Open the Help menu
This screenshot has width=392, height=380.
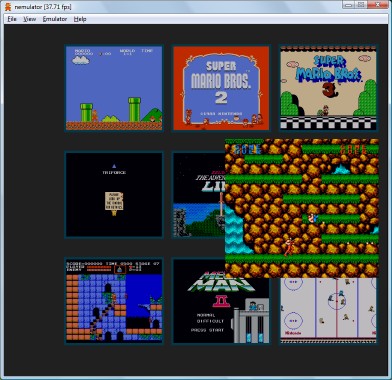coord(80,19)
